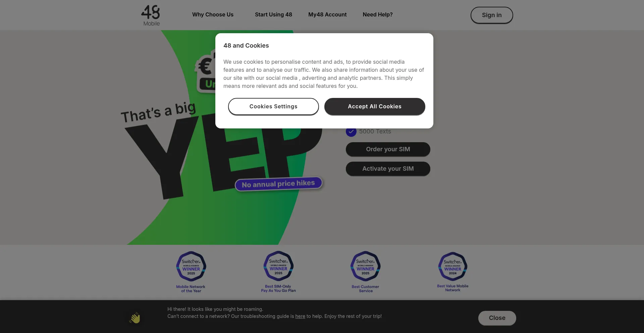Open Cookies Settings

tap(273, 107)
